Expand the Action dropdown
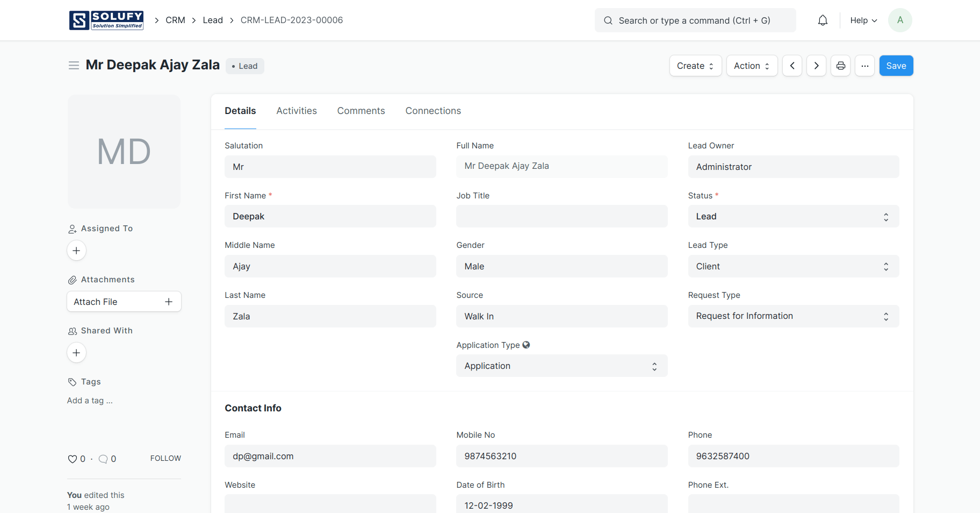Screen dimensions: 980x513 (752, 66)
